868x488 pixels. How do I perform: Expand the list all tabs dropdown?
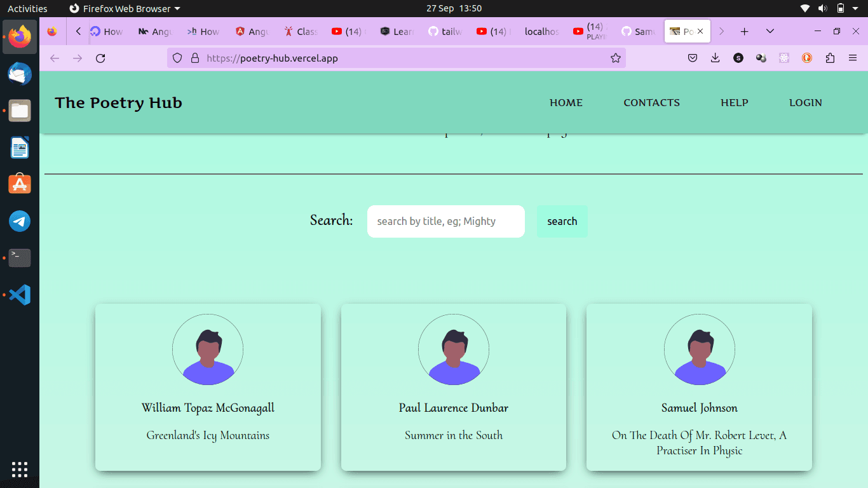[770, 31]
